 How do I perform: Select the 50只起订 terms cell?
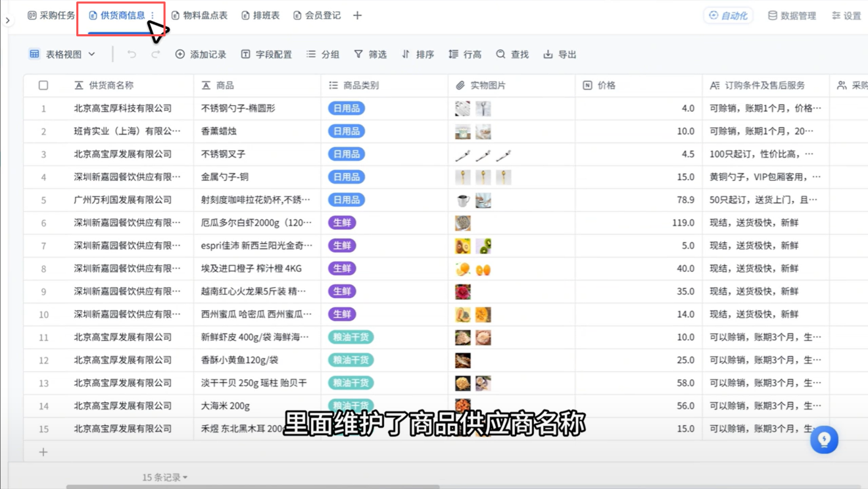tap(765, 199)
